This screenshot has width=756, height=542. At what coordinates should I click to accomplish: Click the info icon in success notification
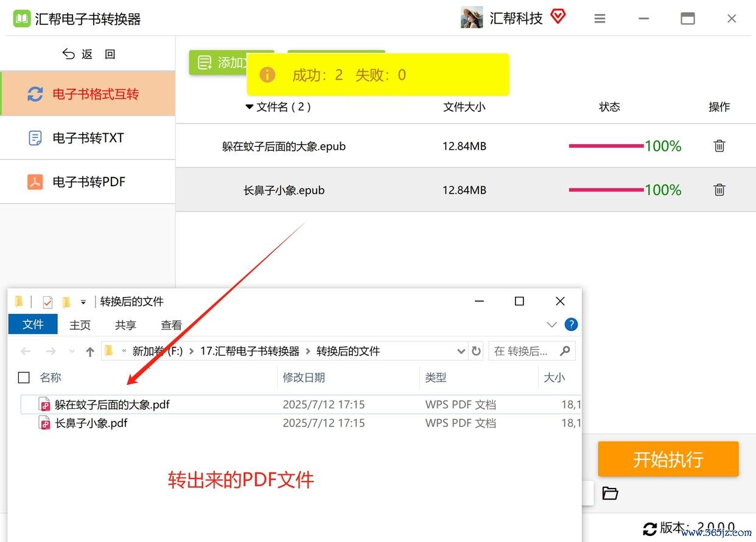click(267, 75)
